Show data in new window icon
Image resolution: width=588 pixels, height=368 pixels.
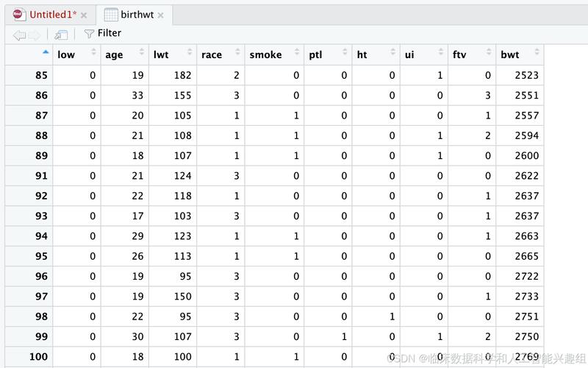point(61,34)
